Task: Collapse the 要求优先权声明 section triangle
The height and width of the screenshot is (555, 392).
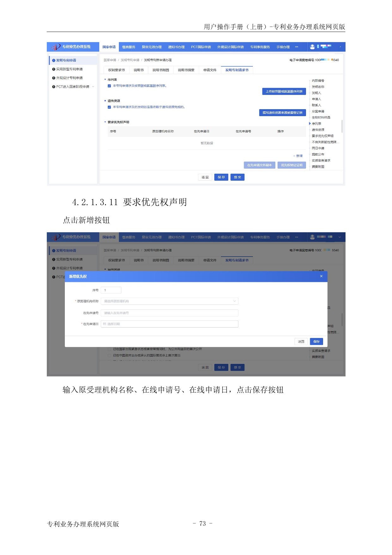Action: tap(105, 122)
